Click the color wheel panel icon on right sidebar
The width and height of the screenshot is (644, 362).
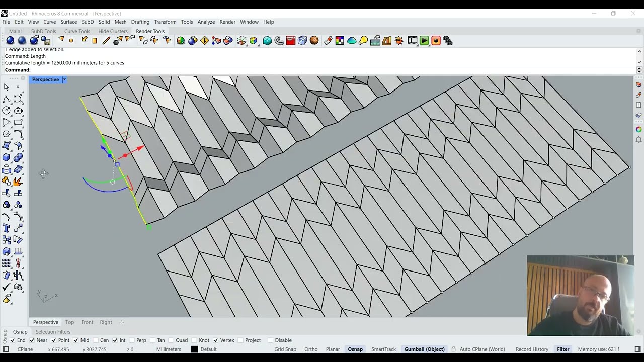click(x=638, y=129)
